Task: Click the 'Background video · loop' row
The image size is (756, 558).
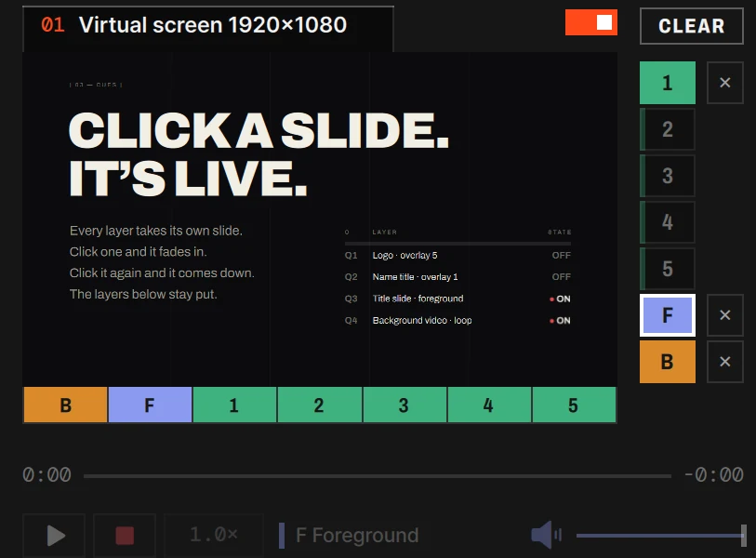Action: [458, 320]
